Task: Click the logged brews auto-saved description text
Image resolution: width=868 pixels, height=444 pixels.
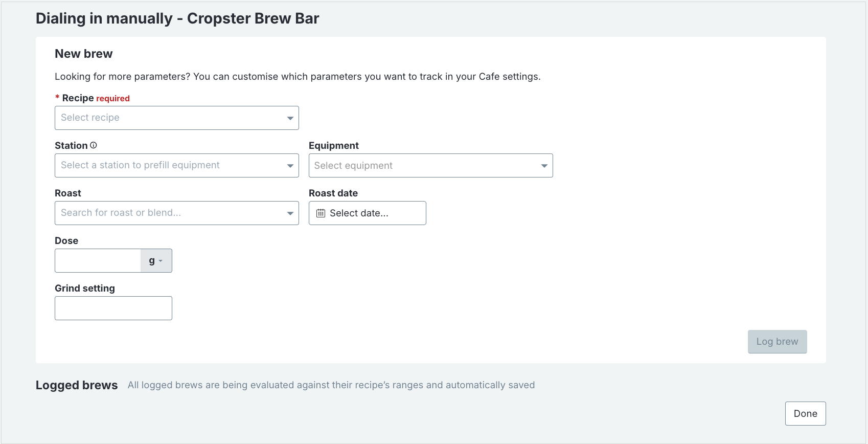Action: 331,385
